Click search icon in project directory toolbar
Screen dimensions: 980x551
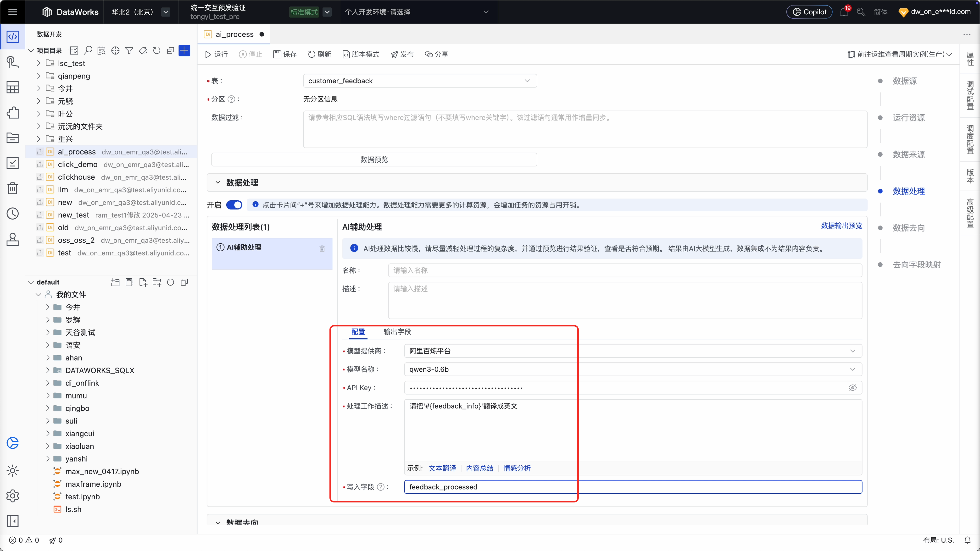pos(88,50)
